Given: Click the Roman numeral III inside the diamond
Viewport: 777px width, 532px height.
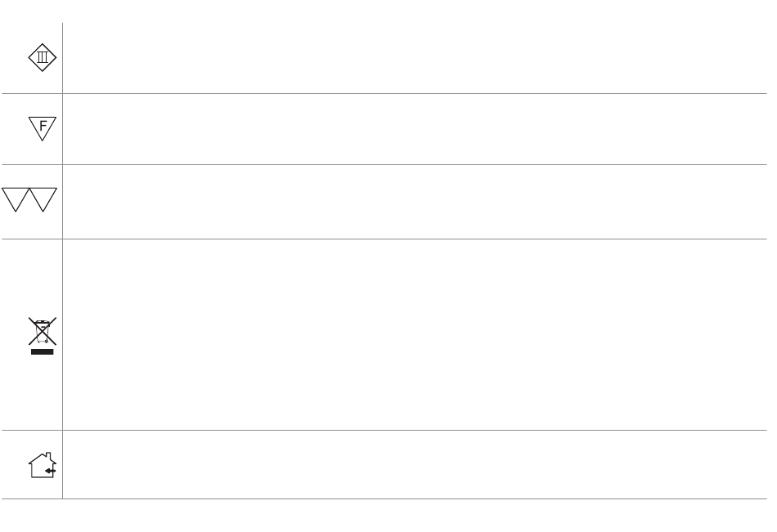Looking at the screenshot, I should (44, 57).
